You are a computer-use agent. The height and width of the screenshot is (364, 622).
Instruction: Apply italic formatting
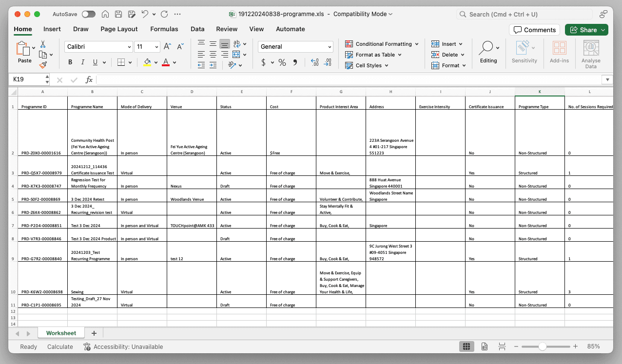tap(82, 62)
